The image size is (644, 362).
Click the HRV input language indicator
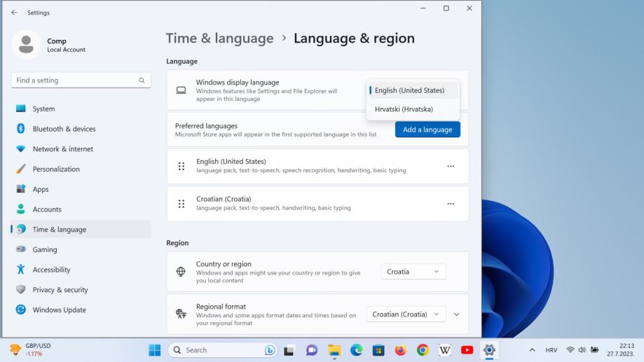click(551, 350)
